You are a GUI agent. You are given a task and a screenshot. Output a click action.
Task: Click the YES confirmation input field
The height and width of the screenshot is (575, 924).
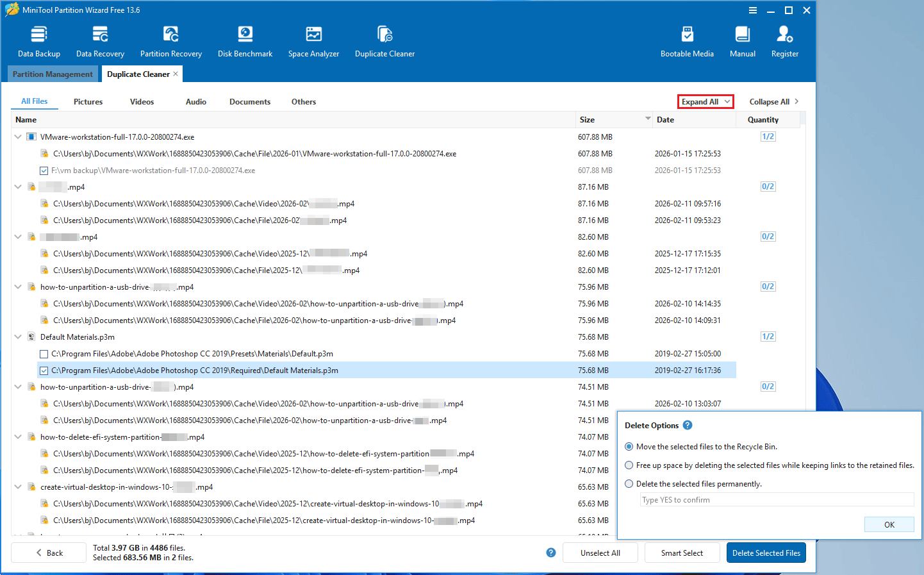click(776, 499)
